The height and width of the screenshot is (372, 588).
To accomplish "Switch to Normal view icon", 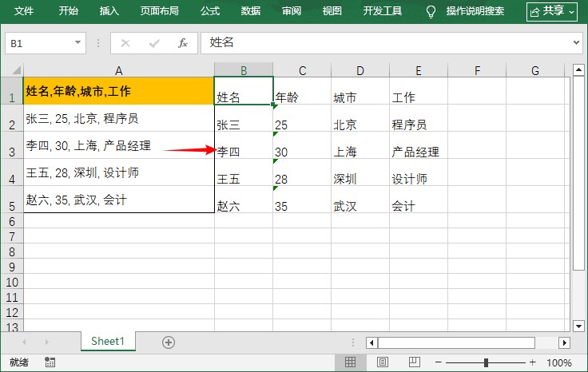I will 350,362.
